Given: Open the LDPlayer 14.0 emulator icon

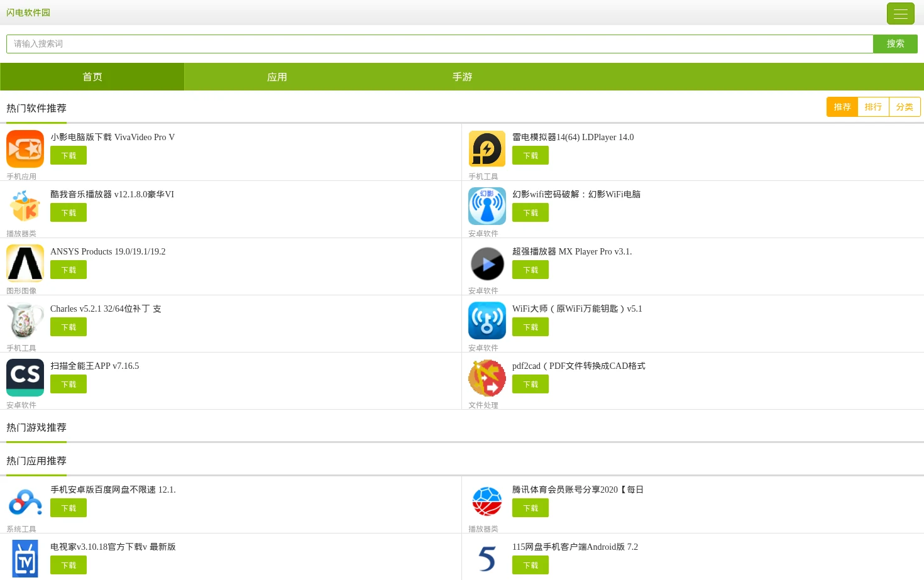Looking at the screenshot, I should click(487, 149).
